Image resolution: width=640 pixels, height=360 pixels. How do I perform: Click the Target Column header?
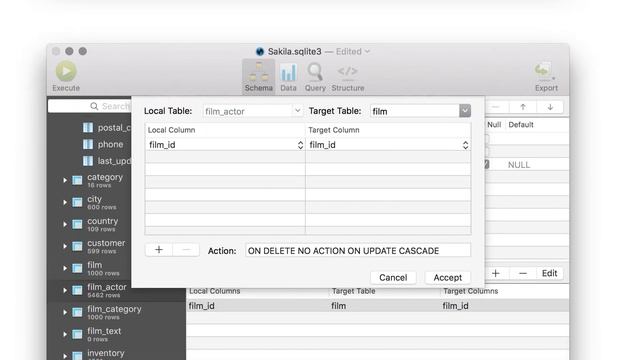(334, 130)
